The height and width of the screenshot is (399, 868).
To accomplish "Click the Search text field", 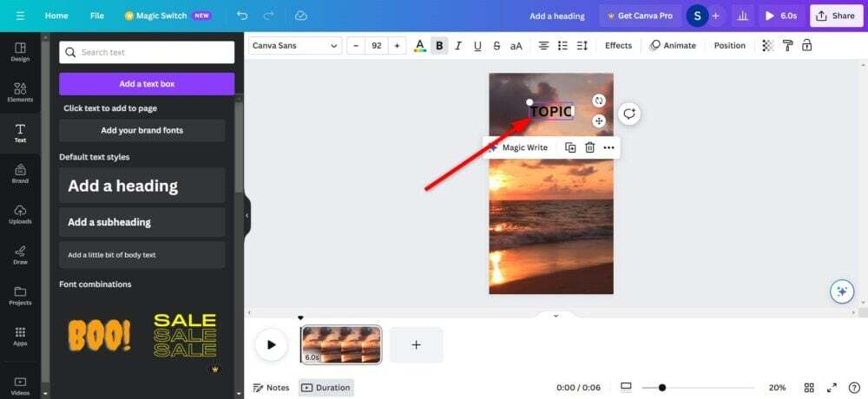I will (x=147, y=53).
